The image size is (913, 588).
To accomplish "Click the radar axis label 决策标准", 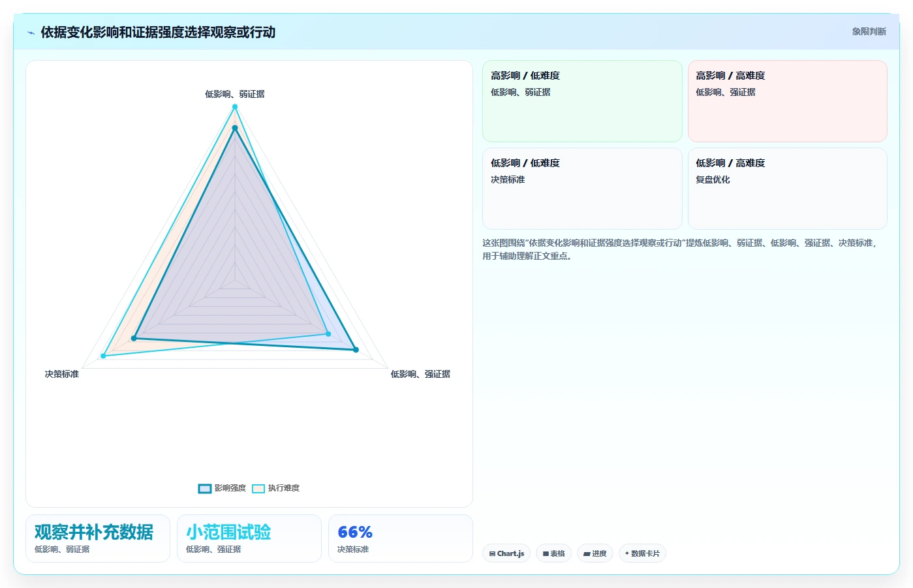I will point(62,374).
